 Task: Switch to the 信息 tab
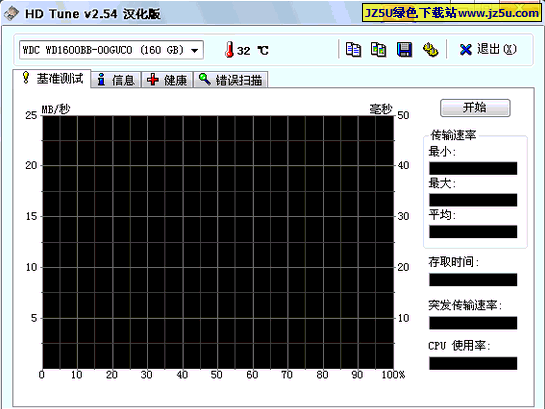(x=116, y=80)
